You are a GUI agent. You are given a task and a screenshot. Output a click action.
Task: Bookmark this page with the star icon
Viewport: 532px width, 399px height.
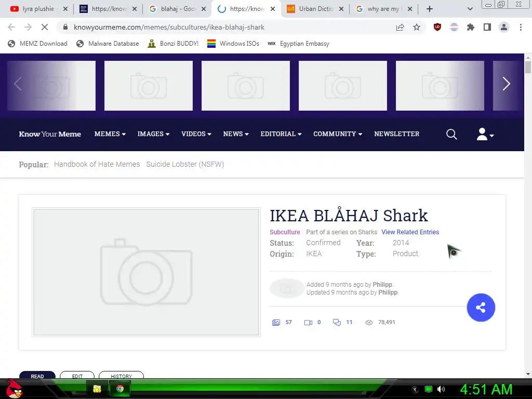tap(417, 27)
